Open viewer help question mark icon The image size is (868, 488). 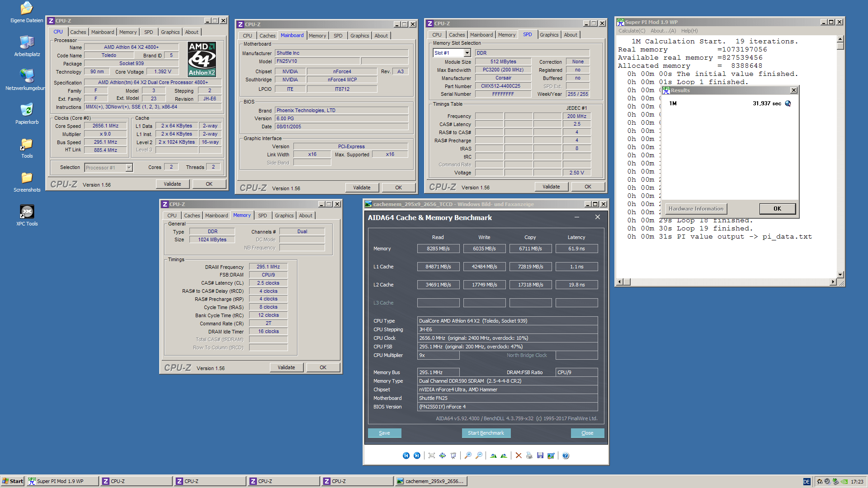click(566, 455)
